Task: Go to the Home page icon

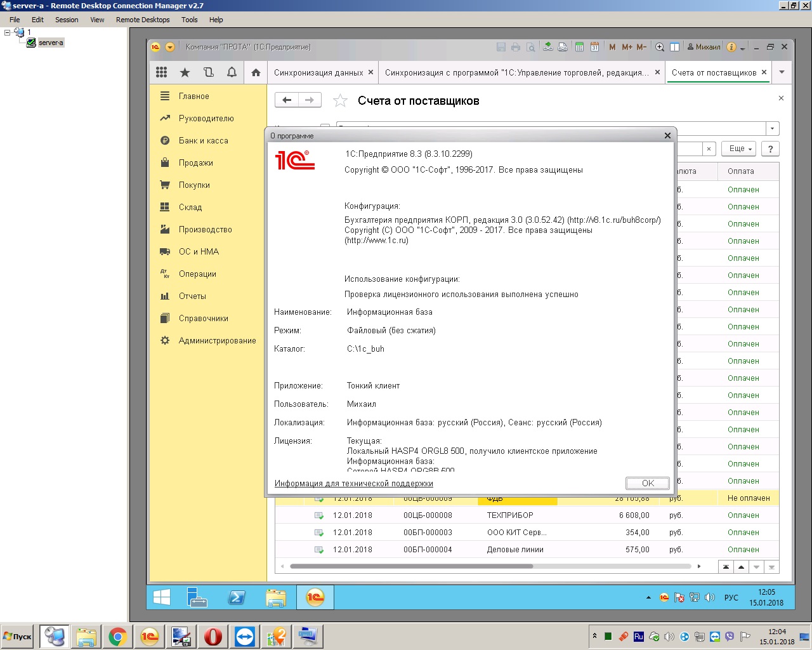Action: click(x=256, y=72)
